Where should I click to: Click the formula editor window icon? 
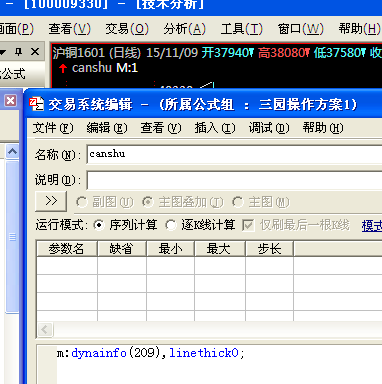(36, 104)
